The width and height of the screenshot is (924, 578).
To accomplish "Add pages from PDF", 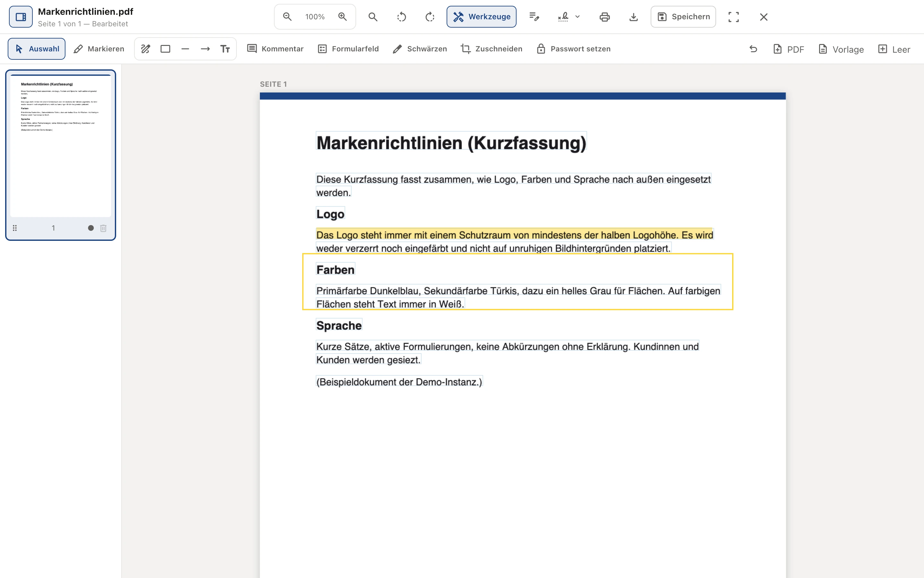I will click(789, 49).
